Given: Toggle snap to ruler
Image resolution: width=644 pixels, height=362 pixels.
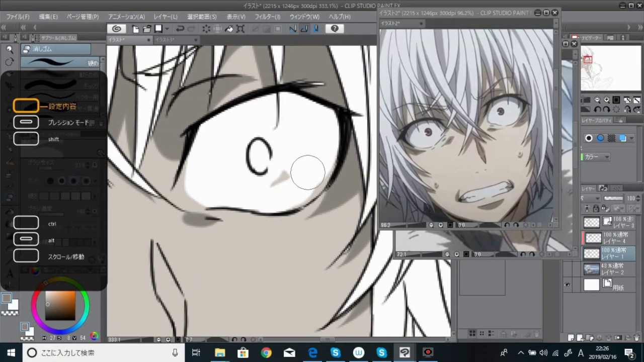Looking at the screenshot, I should tap(293, 29).
